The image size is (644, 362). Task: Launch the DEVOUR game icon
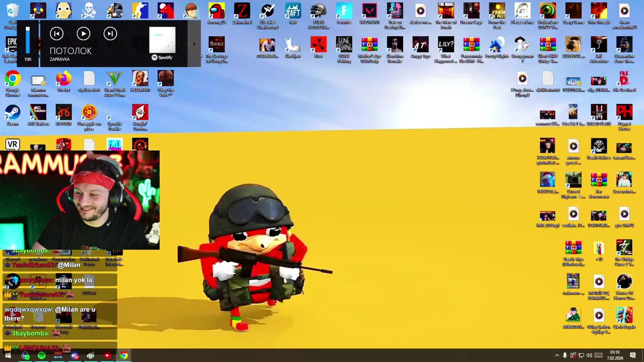(x=63, y=115)
